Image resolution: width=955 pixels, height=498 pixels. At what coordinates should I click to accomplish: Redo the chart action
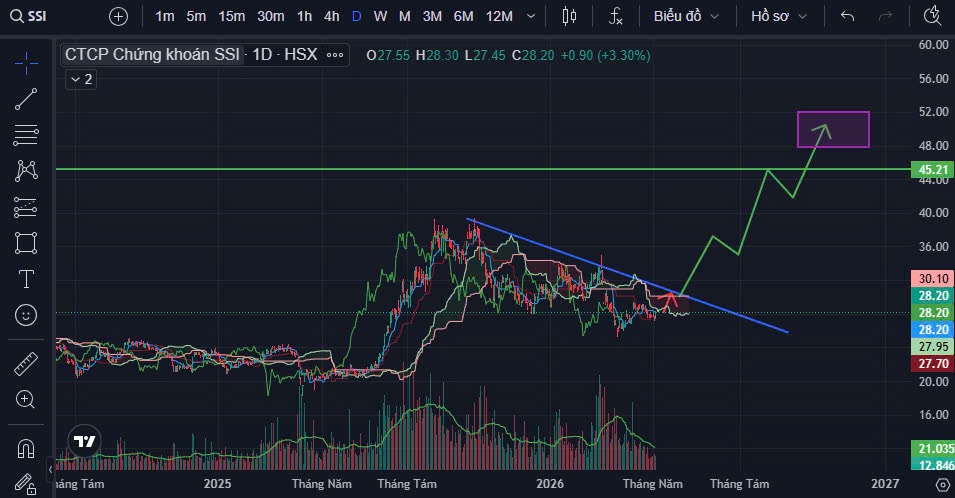(x=885, y=16)
